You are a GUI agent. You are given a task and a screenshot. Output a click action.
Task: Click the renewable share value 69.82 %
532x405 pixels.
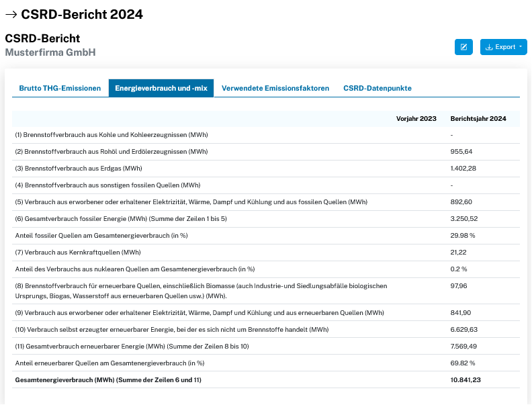462,363
